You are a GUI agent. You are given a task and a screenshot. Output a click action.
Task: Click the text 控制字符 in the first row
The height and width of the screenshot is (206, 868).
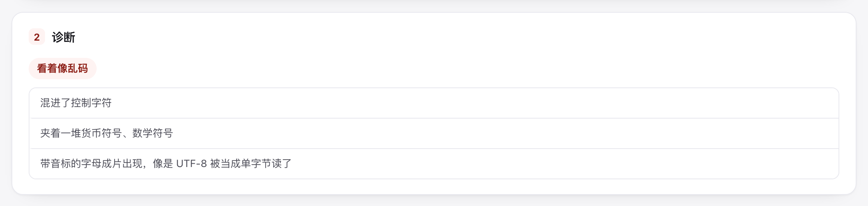tap(91, 103)
